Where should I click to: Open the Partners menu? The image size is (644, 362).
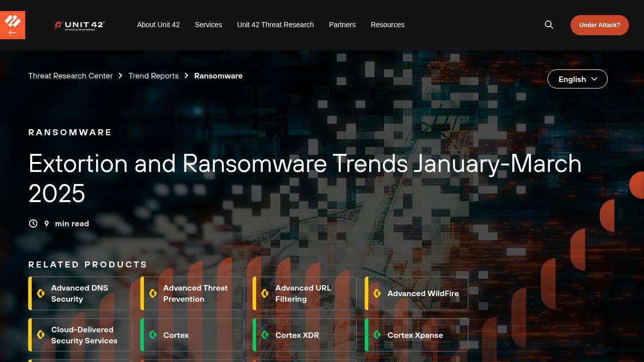tap(342, 25)
